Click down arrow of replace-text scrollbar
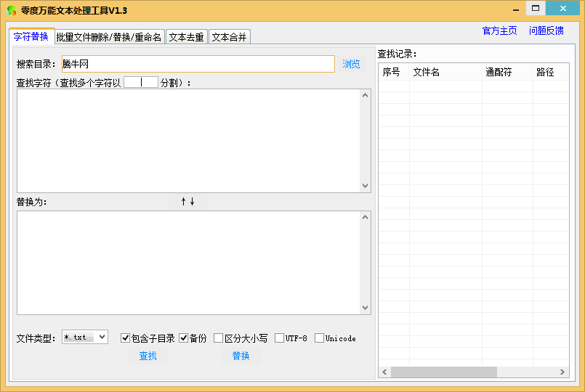 (366, 307)
